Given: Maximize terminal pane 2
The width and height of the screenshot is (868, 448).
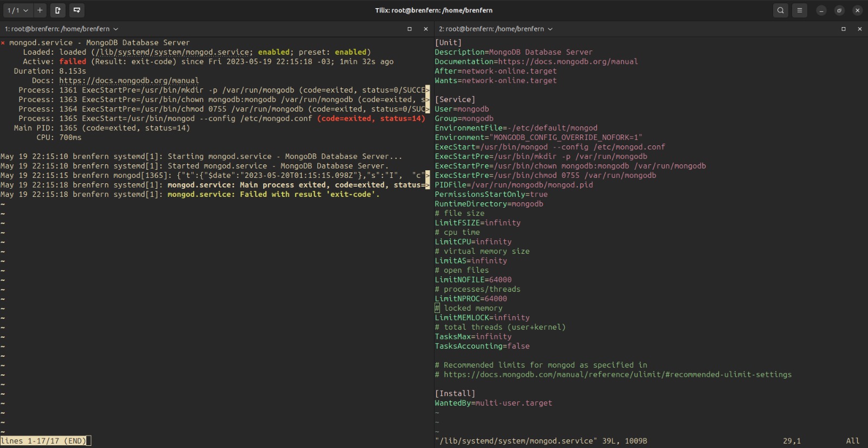Looking at the screenshot, I should [844, 29].
